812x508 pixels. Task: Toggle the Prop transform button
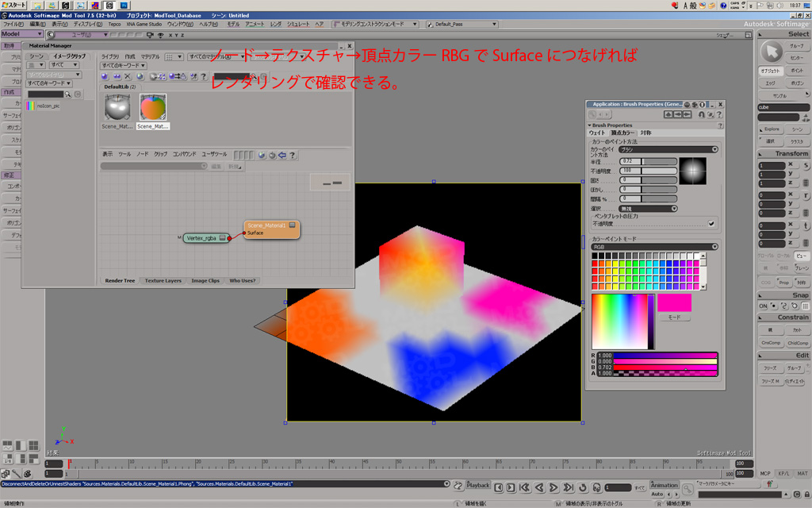pos(784,283)
